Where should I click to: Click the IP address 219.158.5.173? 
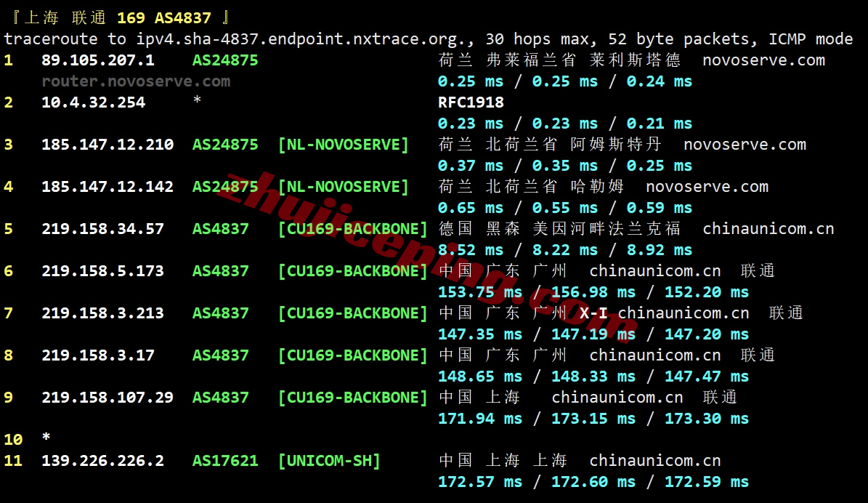coord(103,271)
